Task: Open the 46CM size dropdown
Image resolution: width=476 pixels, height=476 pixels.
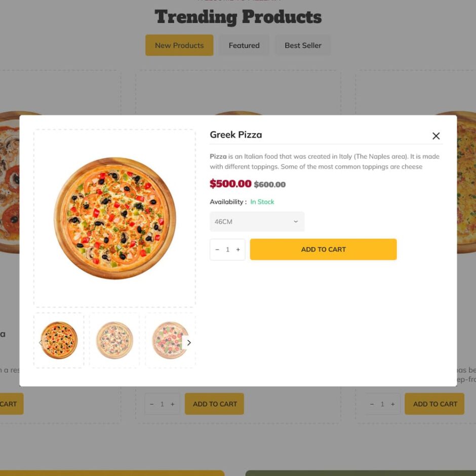Action: pyautogui.click(x=257, y=222)
